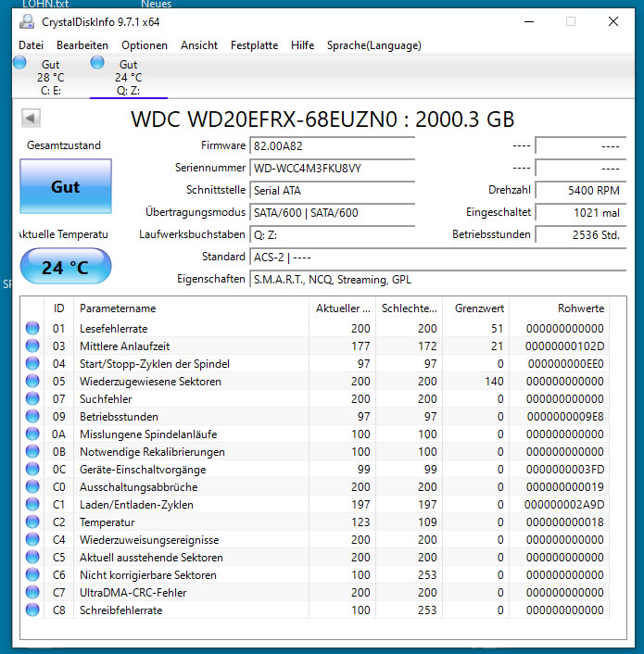Click the Firmware value field
The height and width of the screenshot is (654, 644).
(332, 145)
